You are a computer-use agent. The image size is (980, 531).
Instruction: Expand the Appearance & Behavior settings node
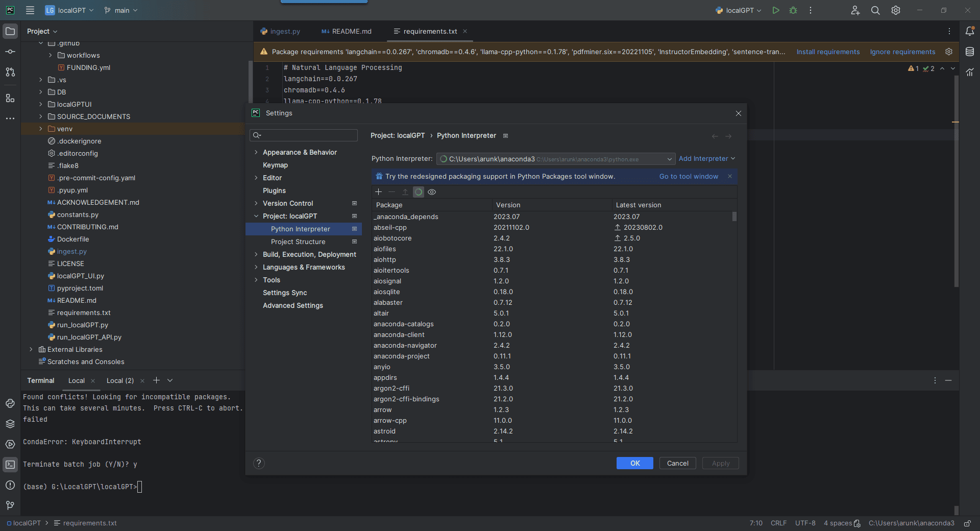(x=256, y=152)
